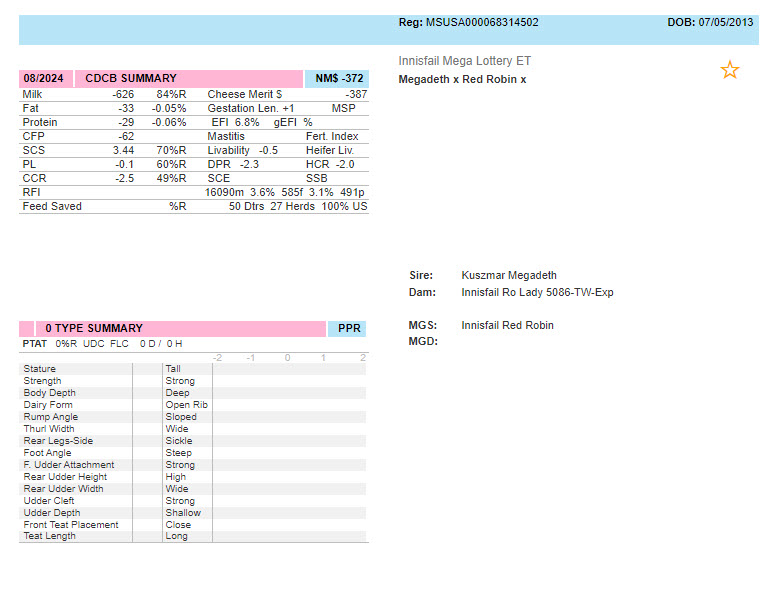Screen dimensions: 766x602
Task: Click Gestation Len. +1 entry
Action: [x=251, y=108]
